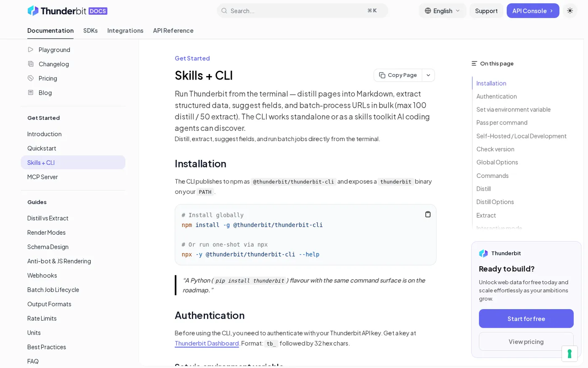
Task: Click Start for free button
Action: tap(526, 319)
